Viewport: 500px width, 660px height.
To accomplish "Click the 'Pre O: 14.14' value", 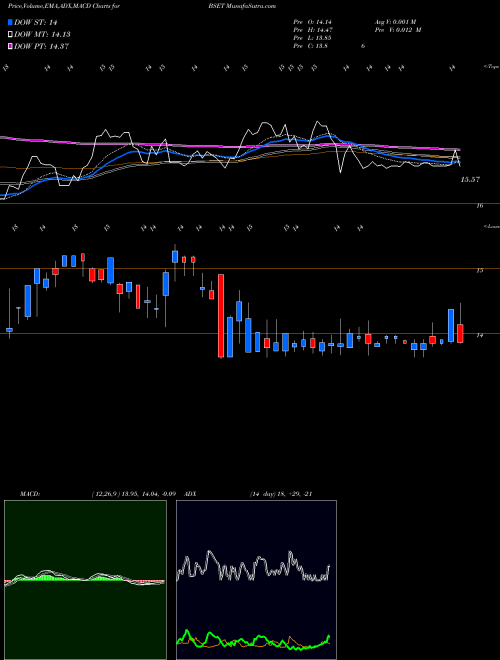I will point(312,21).
